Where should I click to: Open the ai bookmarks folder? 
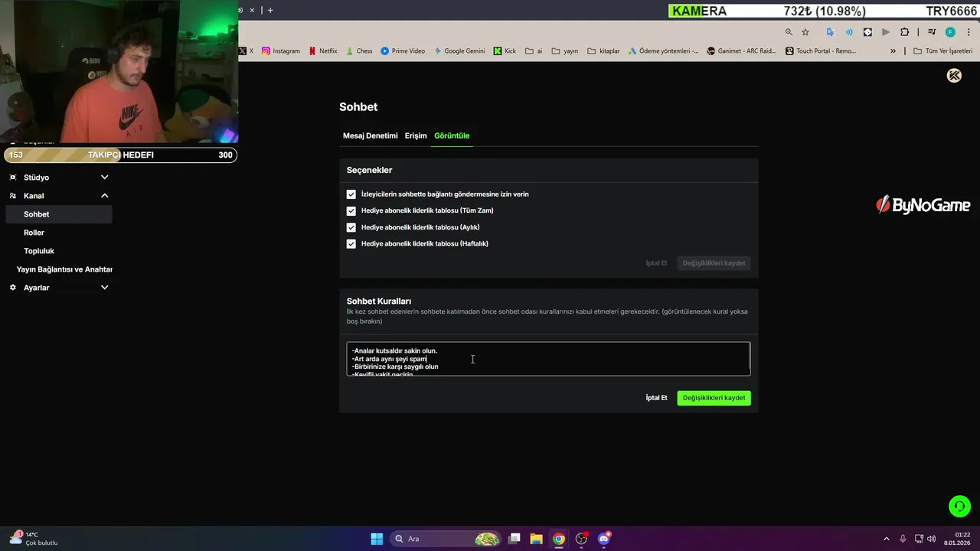534,51
